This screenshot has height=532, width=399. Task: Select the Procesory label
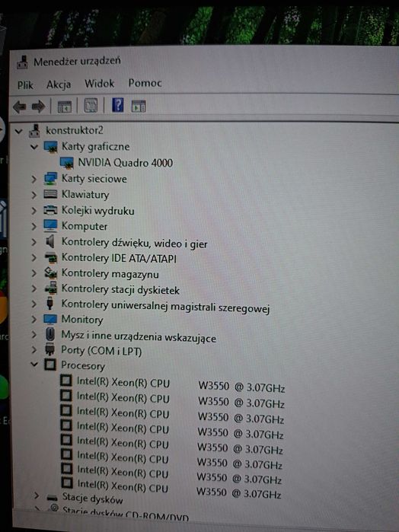[83, 366]
